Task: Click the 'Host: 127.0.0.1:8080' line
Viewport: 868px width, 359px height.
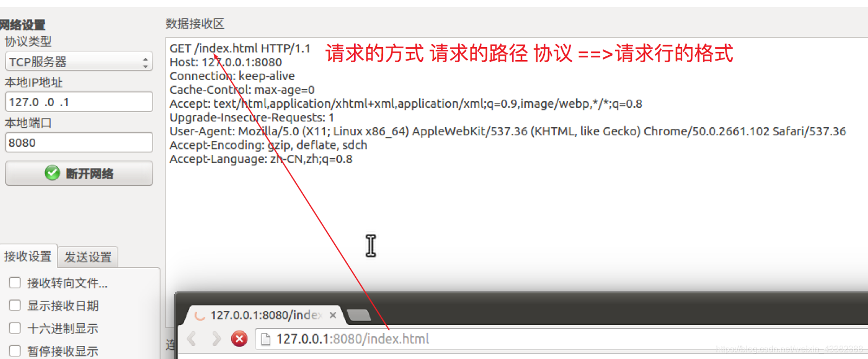Action: pyautogui.click(x=226, y=62)
